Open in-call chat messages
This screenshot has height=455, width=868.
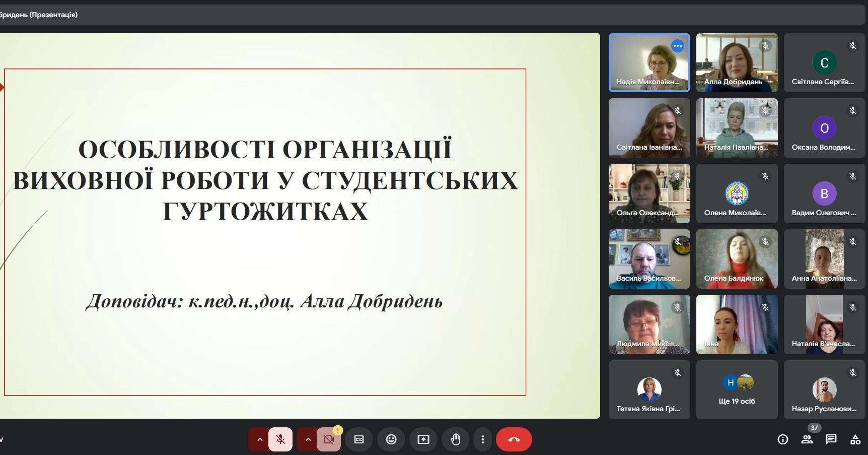click(x=831, y=439)
